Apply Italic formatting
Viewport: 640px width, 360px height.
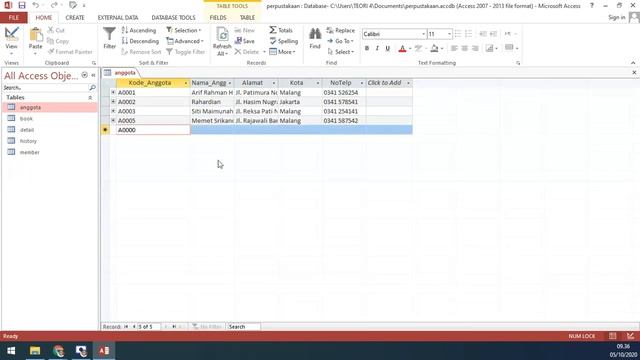tap(377, 49)
